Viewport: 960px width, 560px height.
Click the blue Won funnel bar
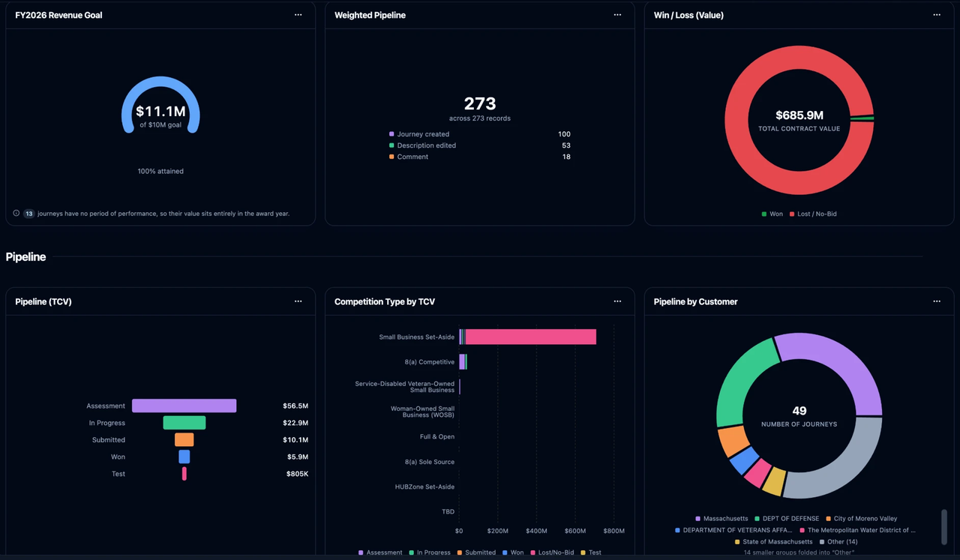(184, 457)
